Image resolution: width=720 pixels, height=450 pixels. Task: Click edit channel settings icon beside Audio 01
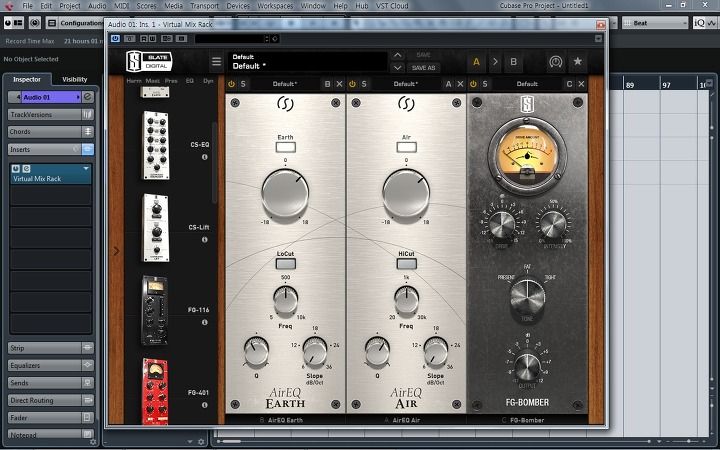(88, 97)
